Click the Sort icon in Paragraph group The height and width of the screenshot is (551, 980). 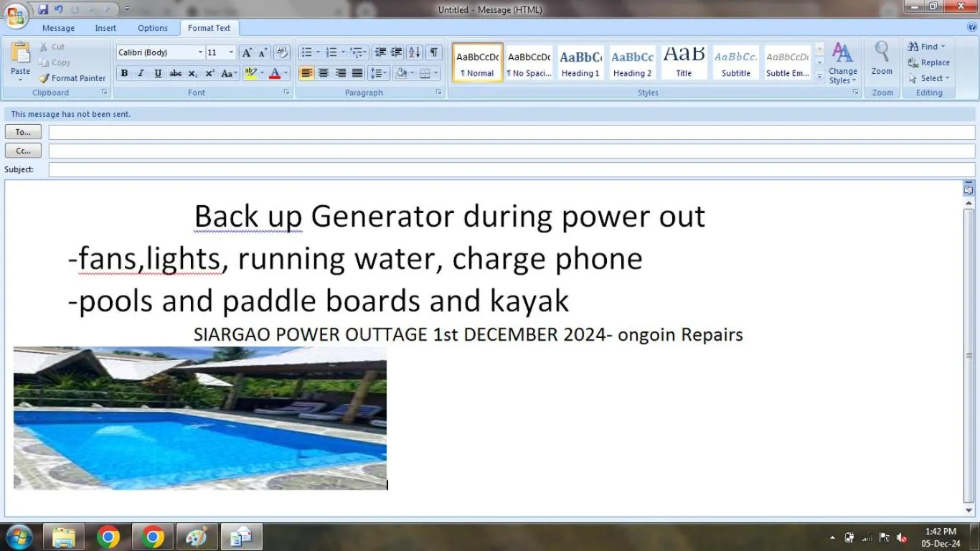pyautogui.click(x=414, y=52)
